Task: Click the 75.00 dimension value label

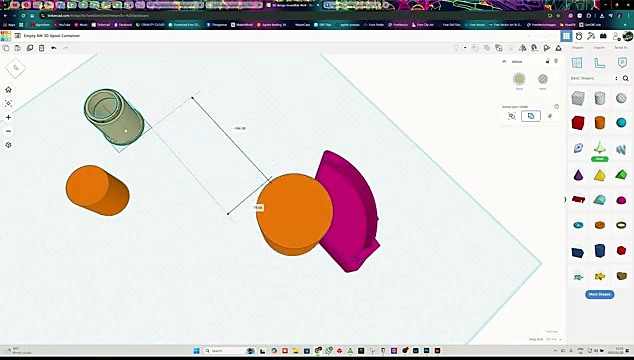Action: [258, 208]
